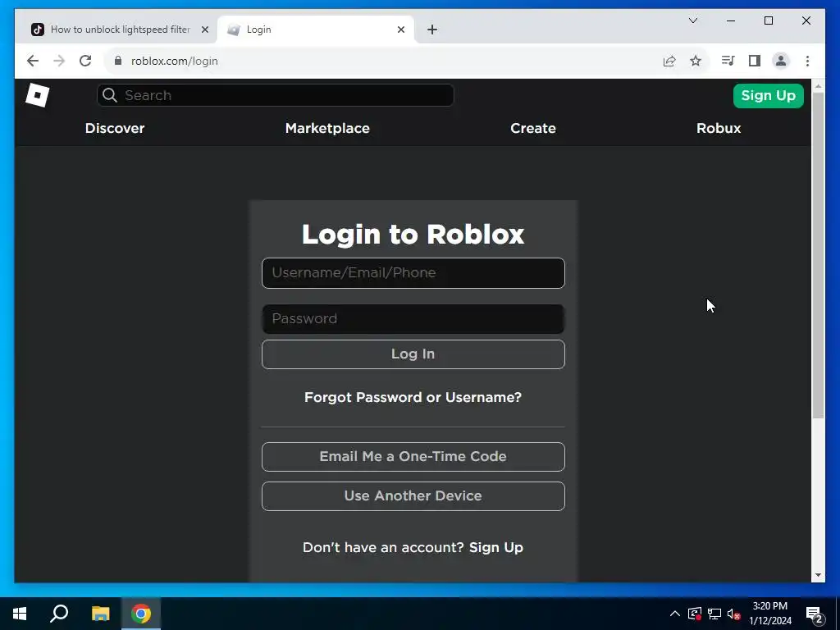Bookmark this page with the star icon
The image size is (840, 630).
pos(696,61)
